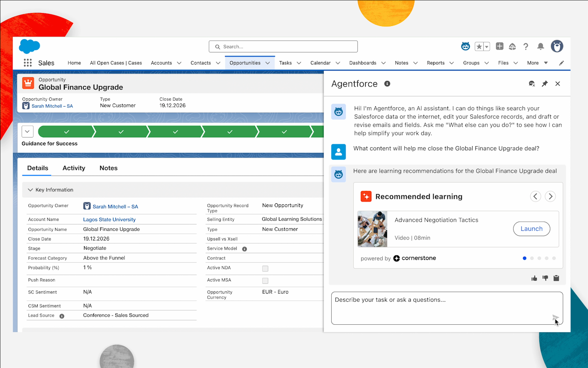Open the Reports nav tab
588x368 pixels.
tap(435, 63)
